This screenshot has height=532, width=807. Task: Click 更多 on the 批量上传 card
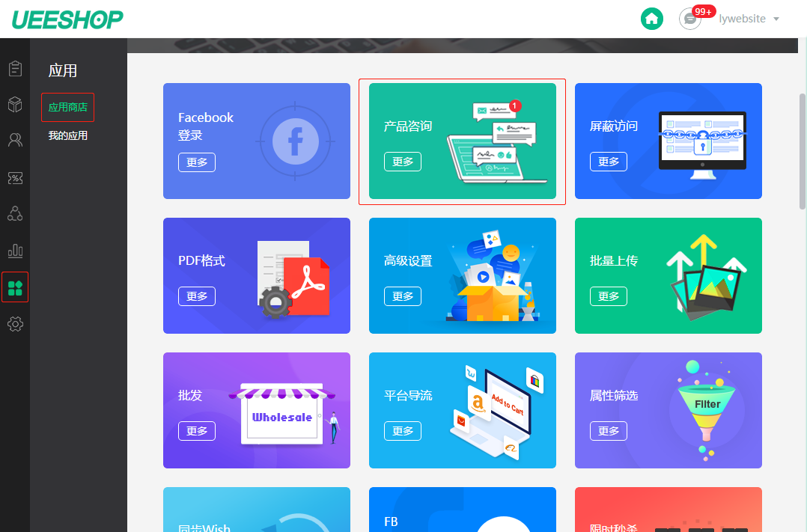[609, 296]
